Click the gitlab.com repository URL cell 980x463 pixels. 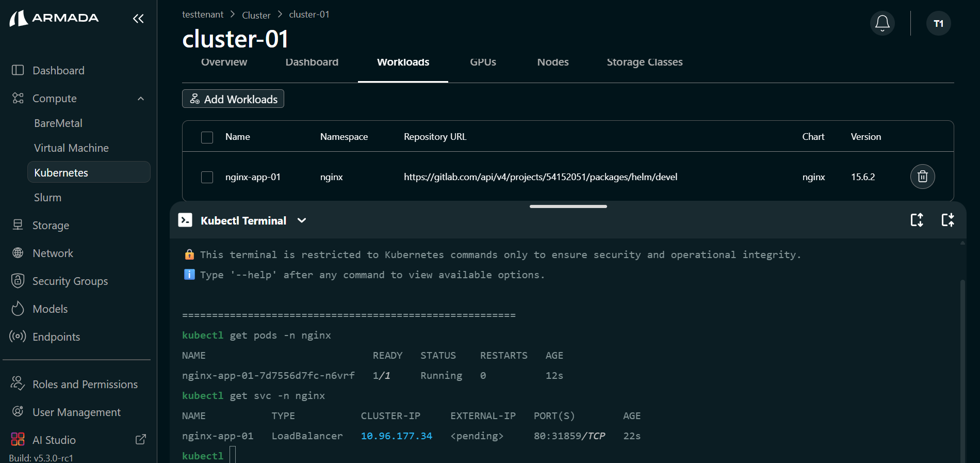(x=541, y=177)
